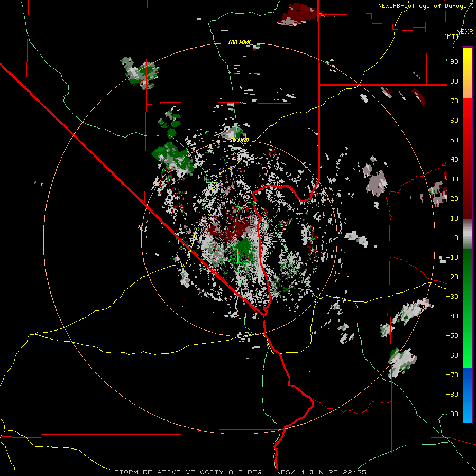Viewport: 476px width, 476px height.
Task: Click the 50 NMI range ring label
Action: (239, 140)
